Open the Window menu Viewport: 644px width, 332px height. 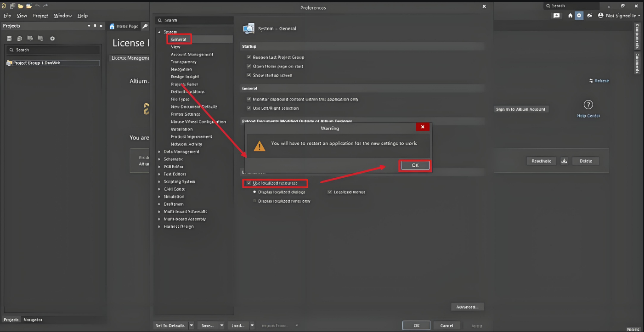(x=62, y=16)
